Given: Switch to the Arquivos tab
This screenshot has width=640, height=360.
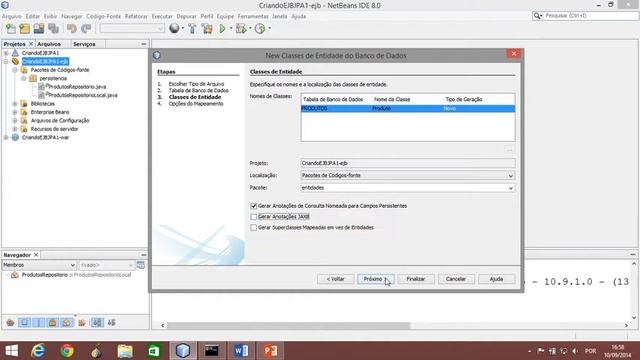Looking at the screenshot, I should coord(49,44).
